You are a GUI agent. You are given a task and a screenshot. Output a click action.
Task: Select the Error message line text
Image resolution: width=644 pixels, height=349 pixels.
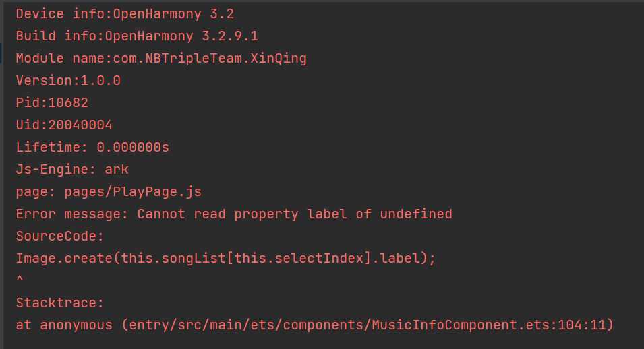(x=234, y=214)
